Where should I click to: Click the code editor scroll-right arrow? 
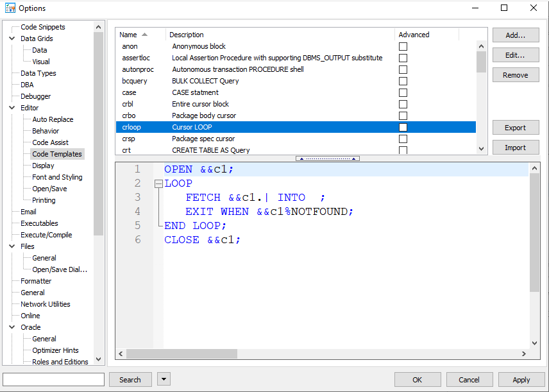(x=524, y=354)
